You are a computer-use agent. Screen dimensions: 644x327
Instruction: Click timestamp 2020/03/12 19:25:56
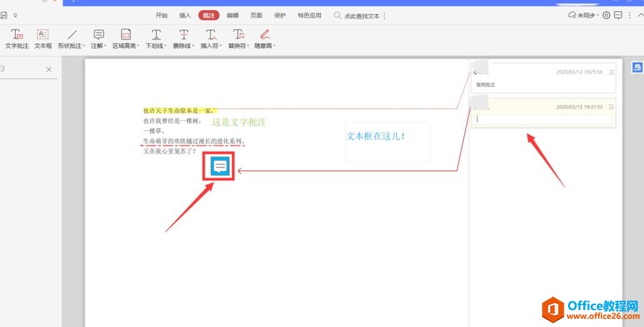579,72
